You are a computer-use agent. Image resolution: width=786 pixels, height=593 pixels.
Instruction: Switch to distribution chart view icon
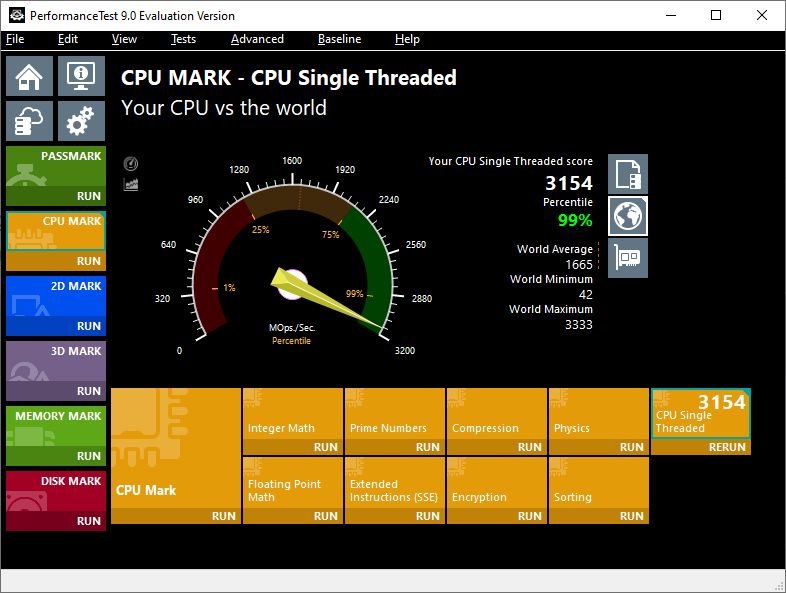tap(131, 184)
